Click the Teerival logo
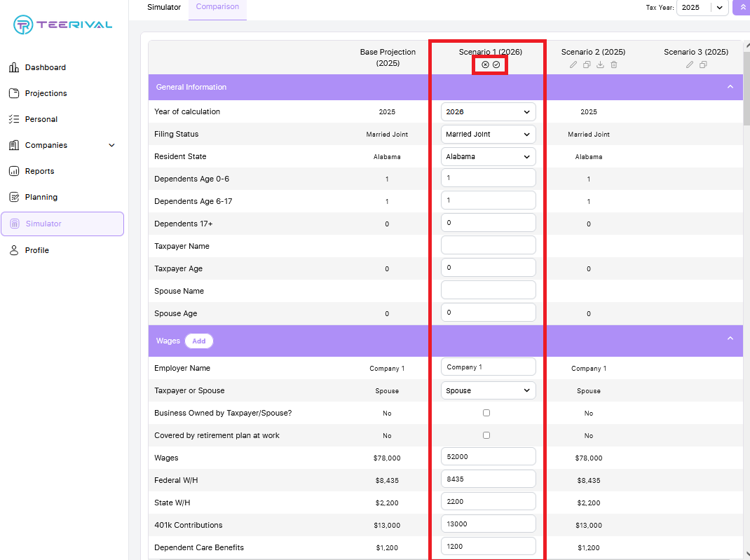This screenshot has width=750, height=560. click(x=62, y=25)
